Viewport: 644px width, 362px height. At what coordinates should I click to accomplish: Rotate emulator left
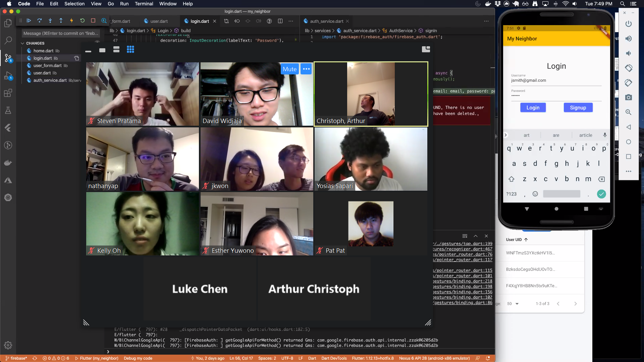tap(629, 68)
